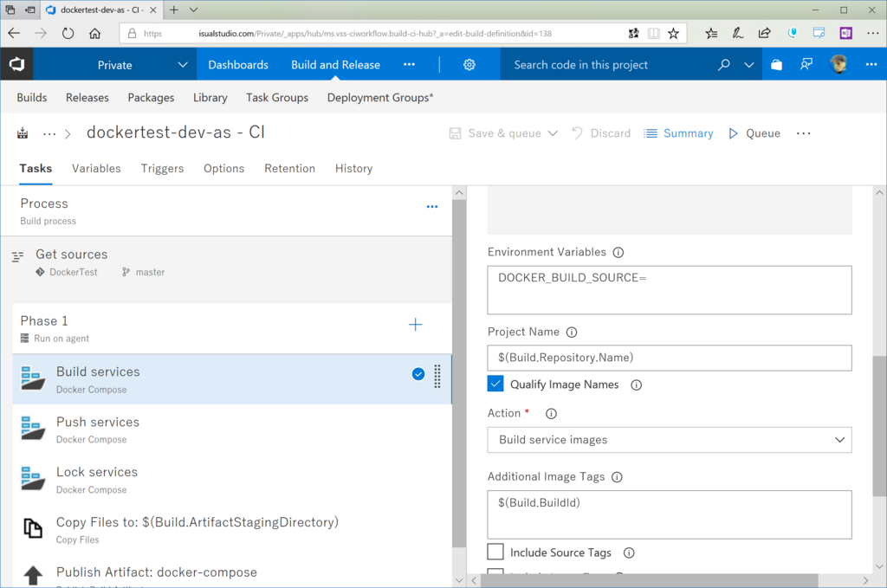Toggle the Build services task enabled checkmark

418,374
